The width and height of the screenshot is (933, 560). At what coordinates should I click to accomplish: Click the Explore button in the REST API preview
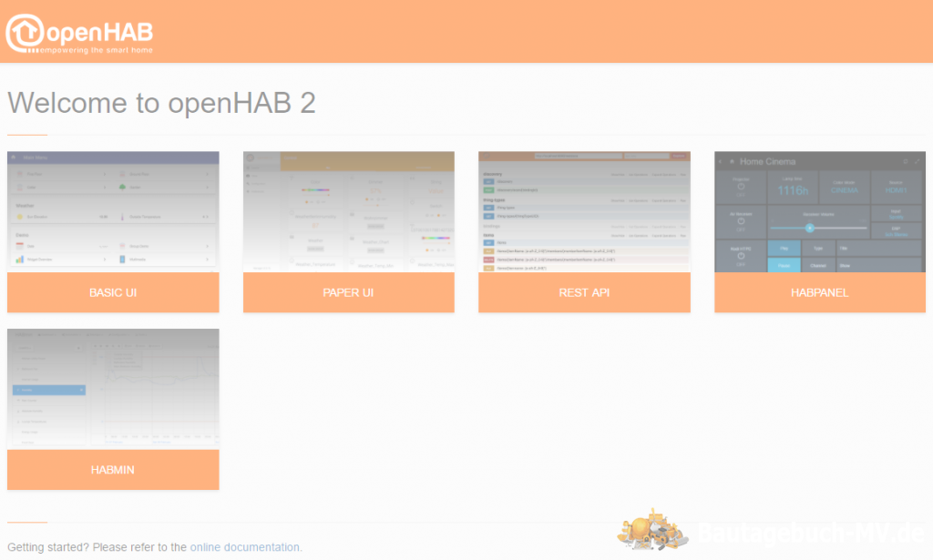pyautogui.click(x=679, y=156)
